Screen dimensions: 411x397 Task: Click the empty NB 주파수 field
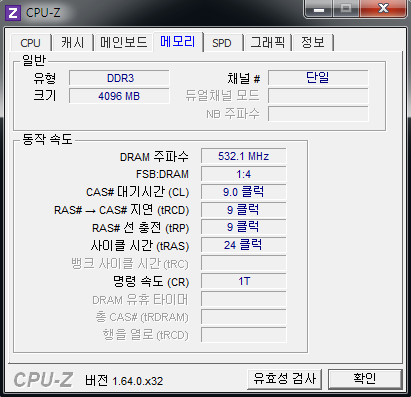tap(318, 114)
